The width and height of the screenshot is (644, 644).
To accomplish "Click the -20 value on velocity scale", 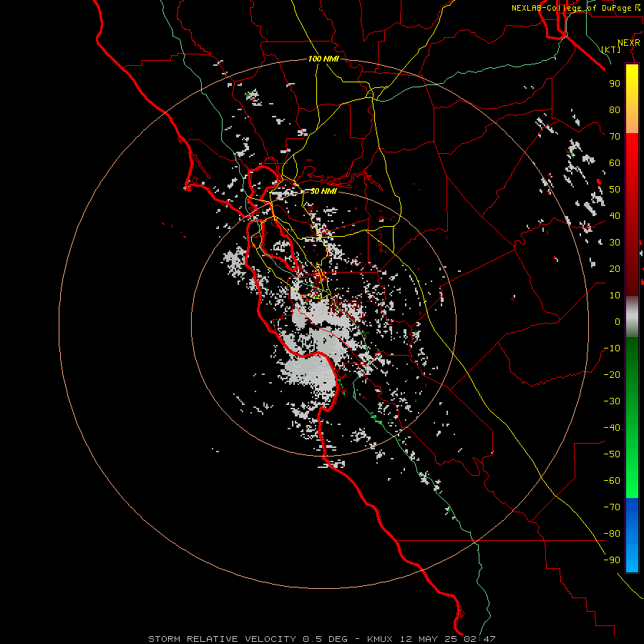I will tap(612, 374).
